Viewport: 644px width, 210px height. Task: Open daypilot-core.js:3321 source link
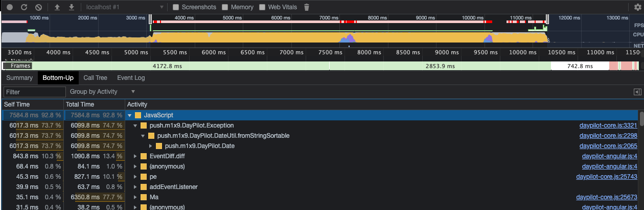point(608,125)
